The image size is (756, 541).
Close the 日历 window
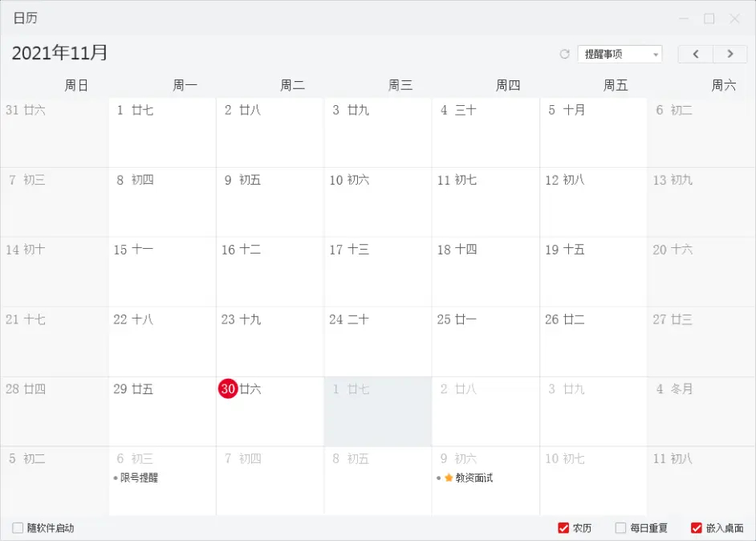[x=734, y=18]
